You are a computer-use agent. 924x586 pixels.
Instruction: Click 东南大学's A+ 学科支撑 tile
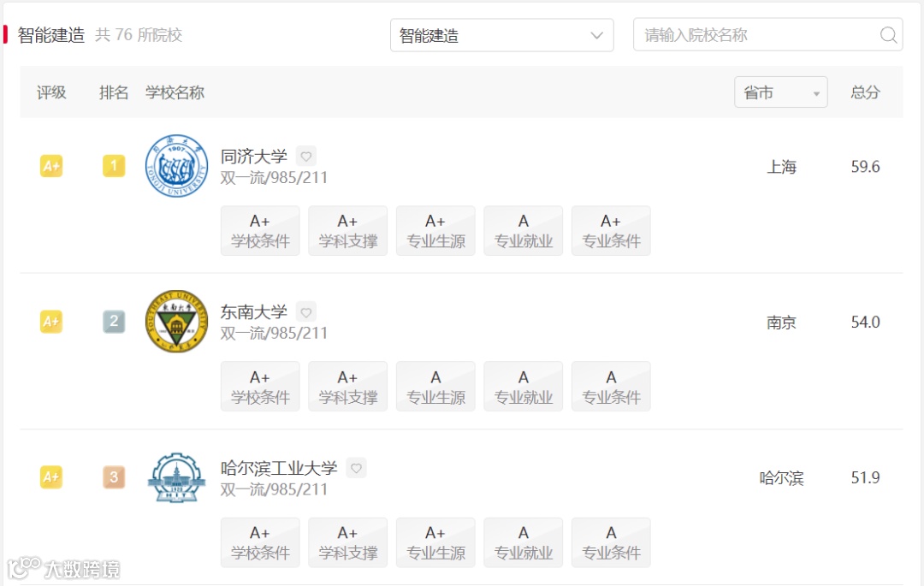347,387
